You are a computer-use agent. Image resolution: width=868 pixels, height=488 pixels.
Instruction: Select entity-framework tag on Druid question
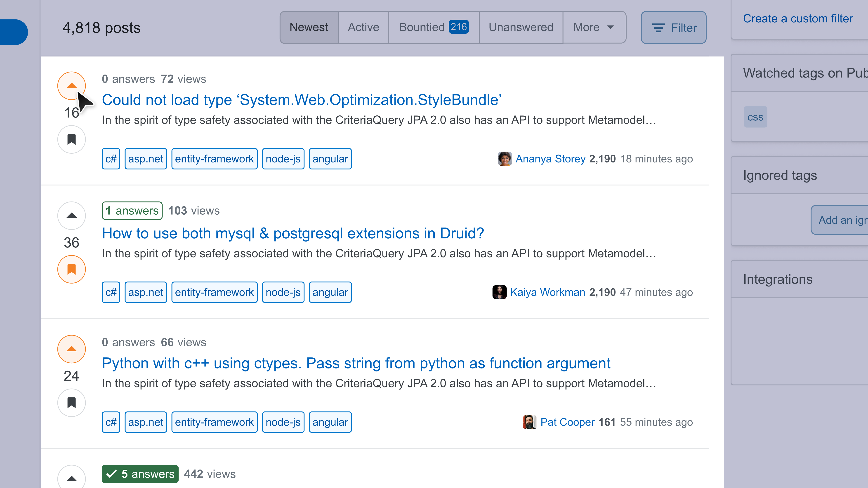tap(214, 292)
